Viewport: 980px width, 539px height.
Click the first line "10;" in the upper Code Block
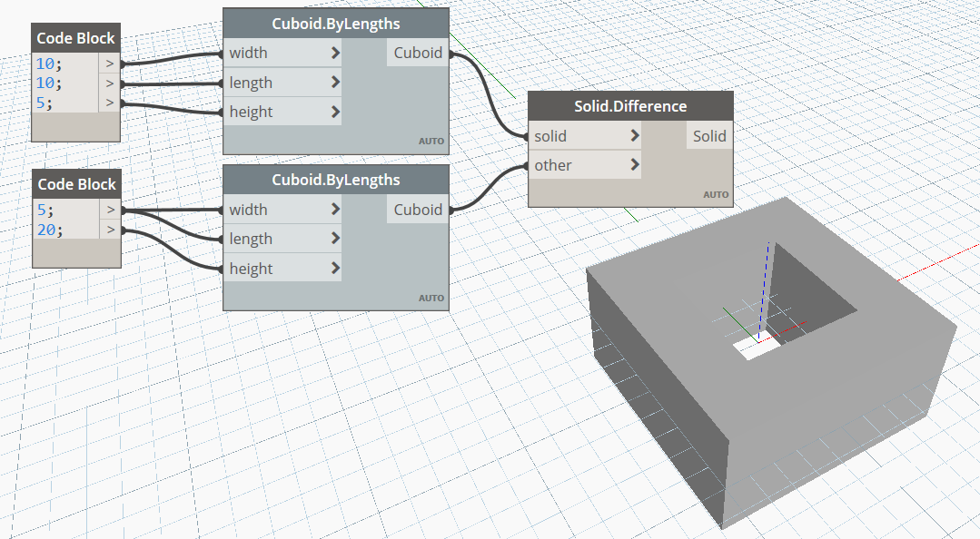pyautogui.click(x=49, y=64)
